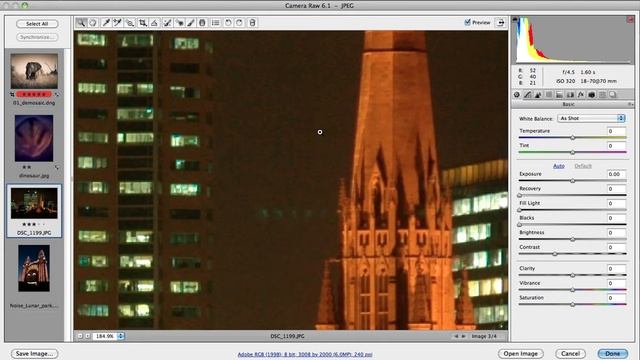The width and height of the screenshot is (640, 360).
Task: Click the Exposure slider handle
Action: [x=573, y=181]
